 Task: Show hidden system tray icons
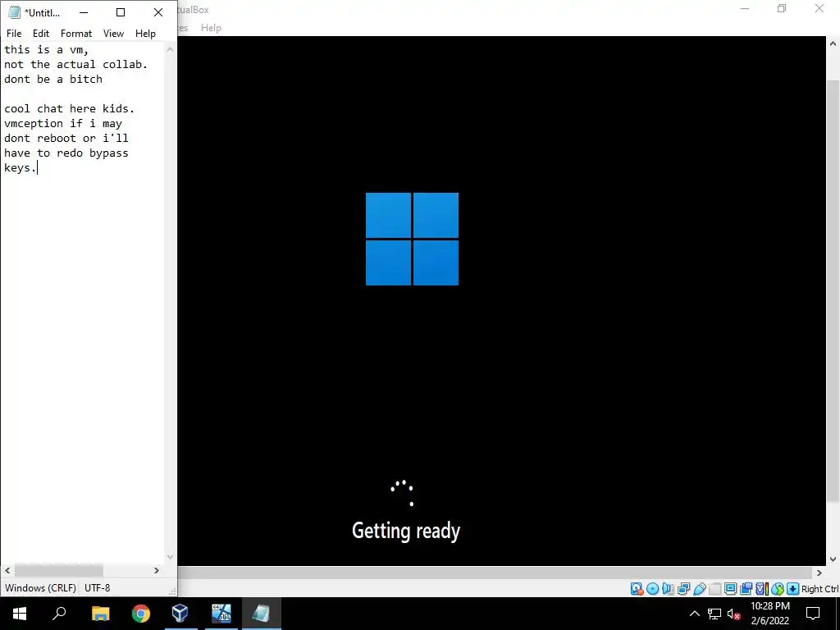pos(694,614)
